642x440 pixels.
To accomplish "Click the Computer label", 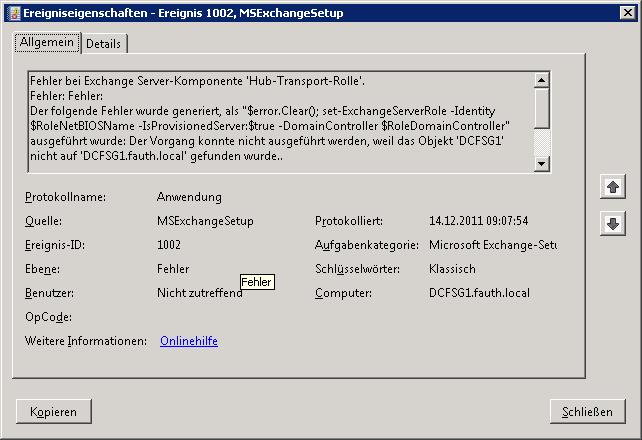I will [343, 293].
